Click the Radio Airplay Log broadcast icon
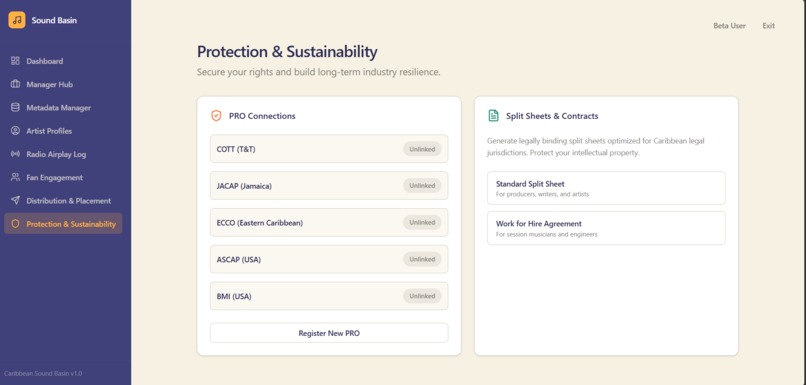Screen dimensions: 806x385 tap(15, 154)
